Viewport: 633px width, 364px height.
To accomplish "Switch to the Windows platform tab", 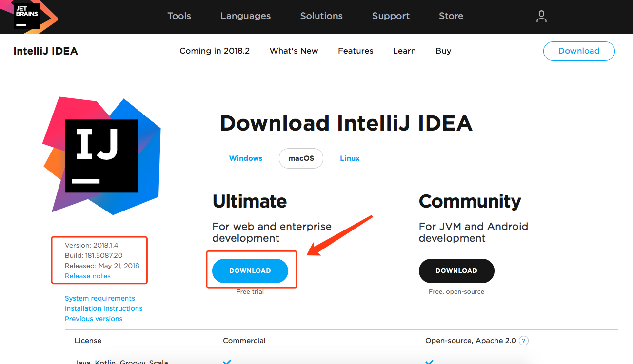I will point(246,158).
